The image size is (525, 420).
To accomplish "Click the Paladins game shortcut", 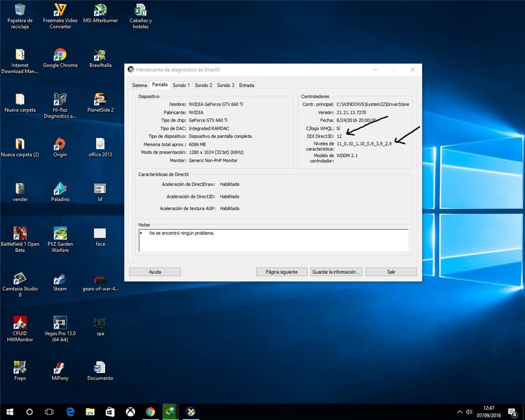I will pos(60,192).
